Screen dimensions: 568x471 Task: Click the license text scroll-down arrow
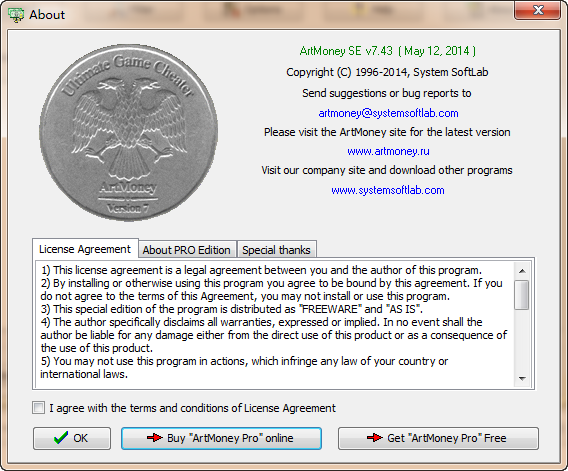pos(522,379)
